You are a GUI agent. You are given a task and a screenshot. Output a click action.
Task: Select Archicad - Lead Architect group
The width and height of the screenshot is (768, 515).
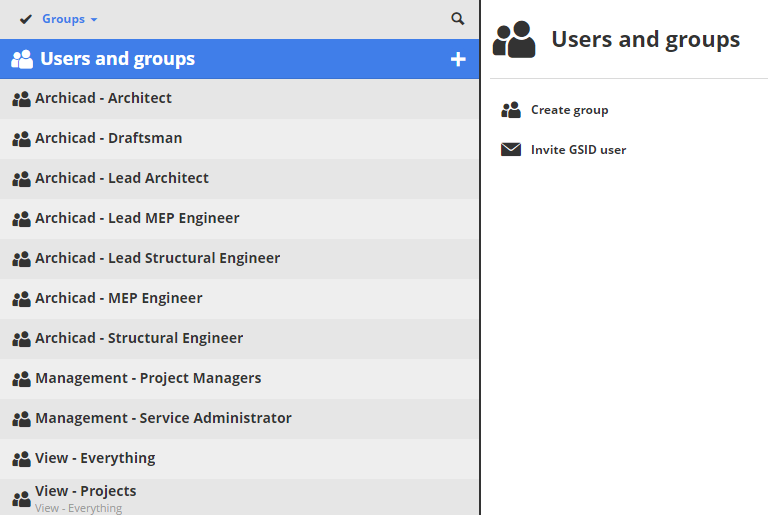122,178
